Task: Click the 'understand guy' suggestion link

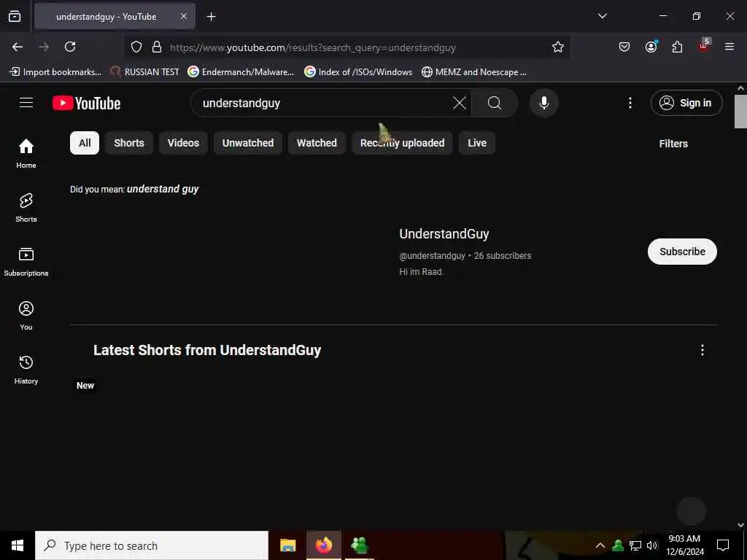Action: click(x=163, y=189)
